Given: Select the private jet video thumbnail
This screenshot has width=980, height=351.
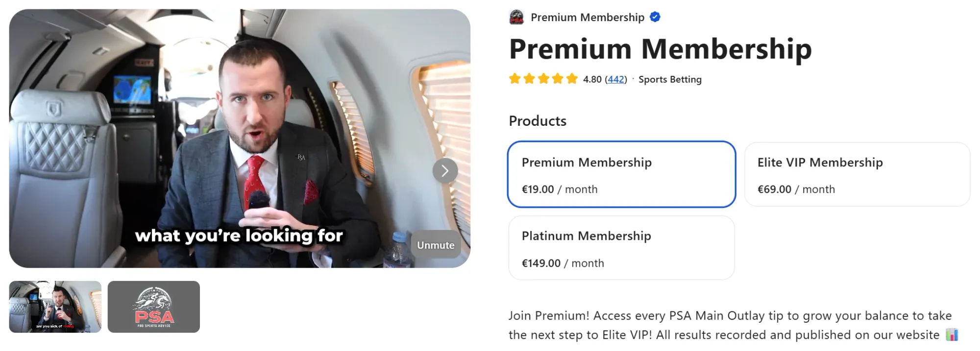Looking at the screenshot, I should 55,306.
